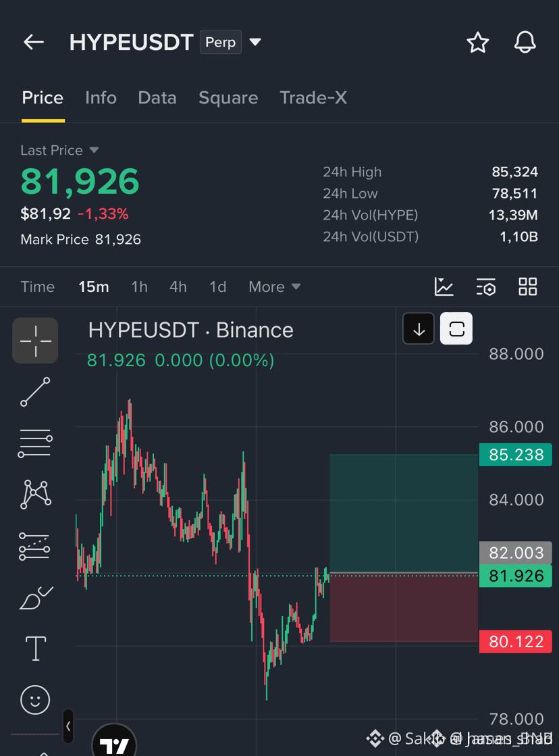Open the emoji sticker tool
Screen dimensions: 559x756
coord(35,700)
